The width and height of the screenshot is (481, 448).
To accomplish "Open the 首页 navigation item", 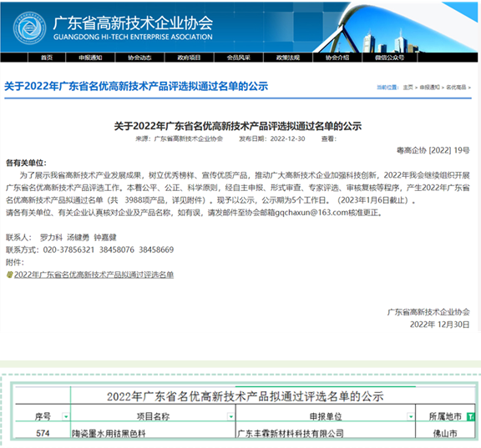I will 47,58.
